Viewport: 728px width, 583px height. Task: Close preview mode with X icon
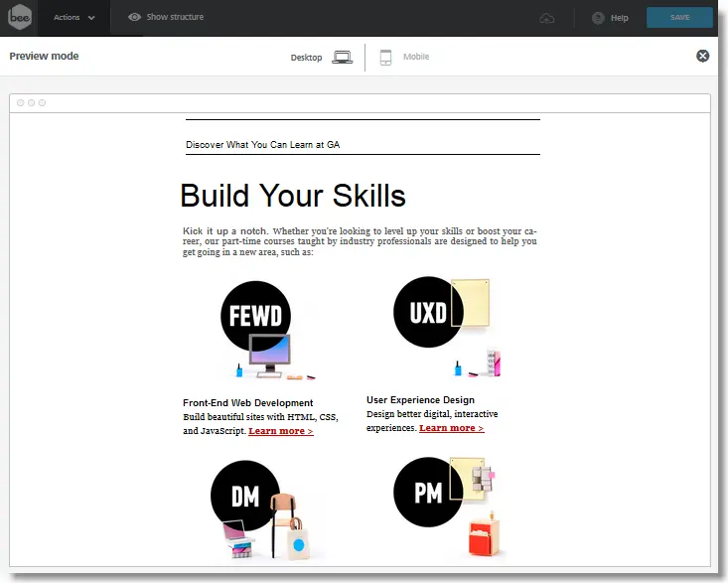coord(702,57)
